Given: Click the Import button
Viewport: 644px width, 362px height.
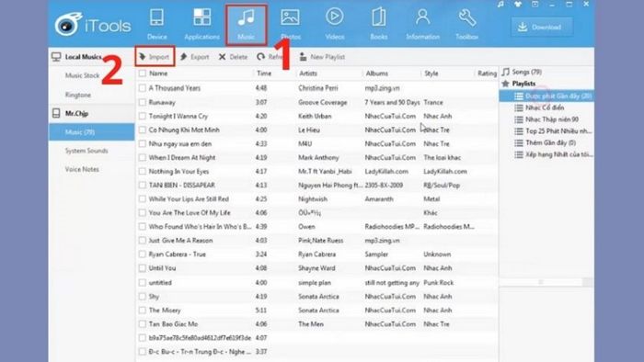Looking at the screenshot, I should click(155, 57).
